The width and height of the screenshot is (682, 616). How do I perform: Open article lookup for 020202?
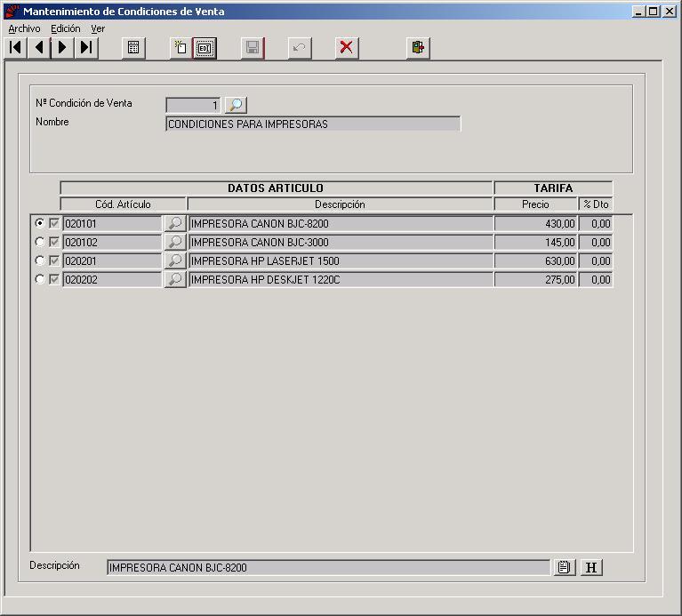(x=175, y=279)
